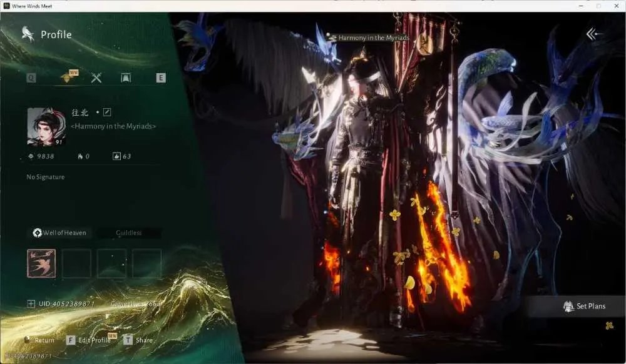The height and width of the screenshot is (364, 626).
Task: Click the white bird Profile header icon
Action: coord(28,34)
